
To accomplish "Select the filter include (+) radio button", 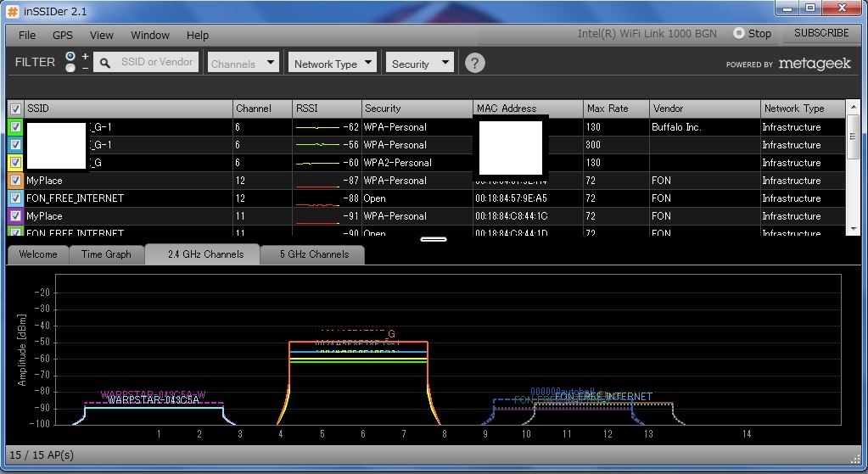I will click(x=70, y=56).
